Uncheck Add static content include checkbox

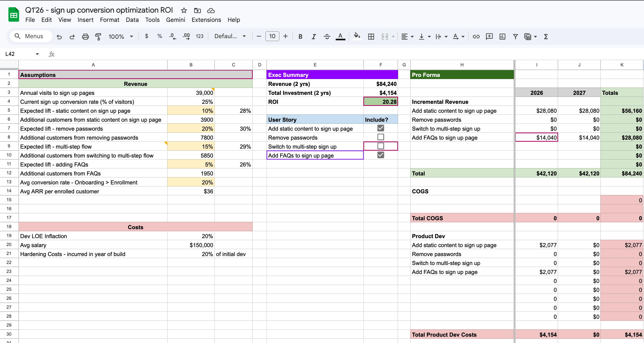click(380, 128)
